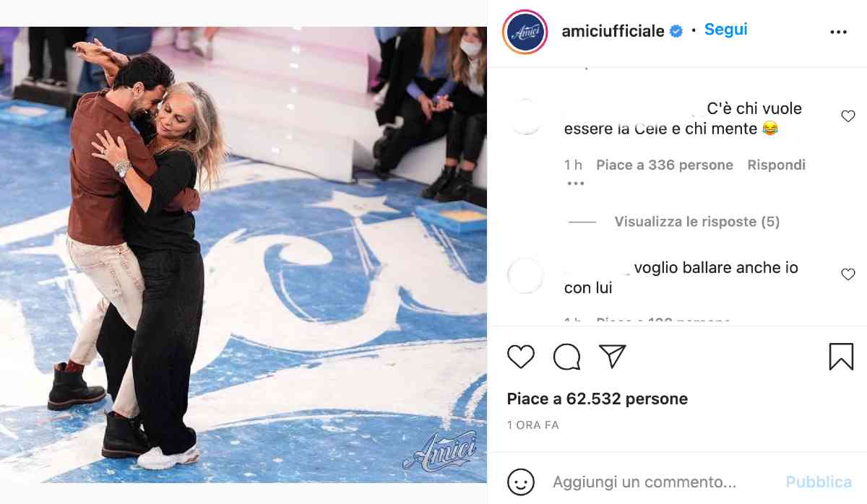Click the Pubblica button
Screen dimensions: 867x504
(x=819, y=482)
